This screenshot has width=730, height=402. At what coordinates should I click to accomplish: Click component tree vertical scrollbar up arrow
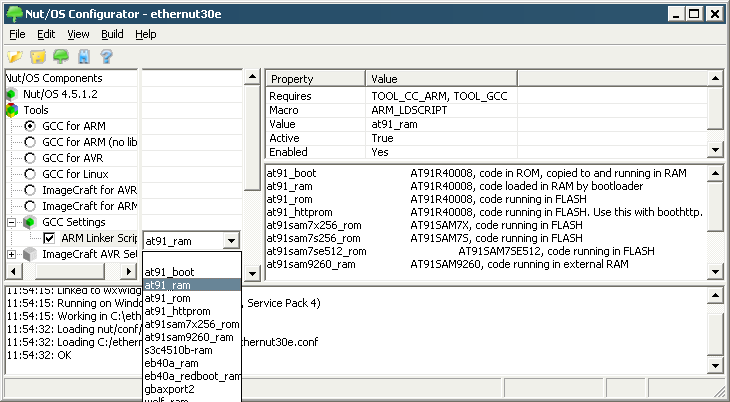pos(252,76)
